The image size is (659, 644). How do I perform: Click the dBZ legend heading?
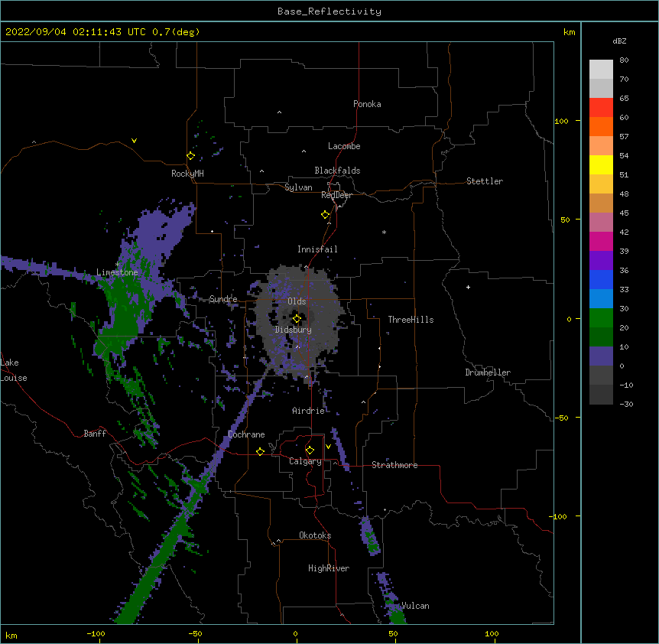[619, 41]
